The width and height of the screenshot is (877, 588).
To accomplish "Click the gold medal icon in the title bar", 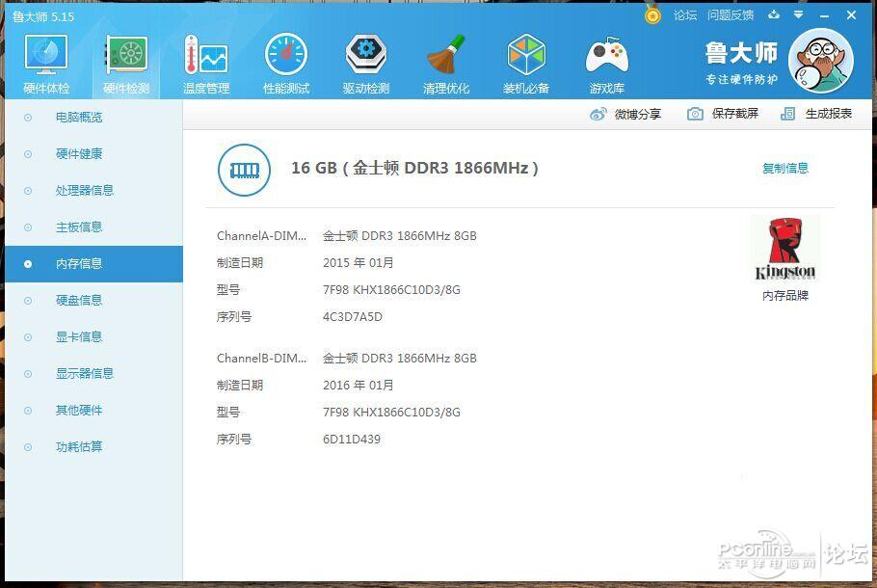I will click(x=652, y=14).
